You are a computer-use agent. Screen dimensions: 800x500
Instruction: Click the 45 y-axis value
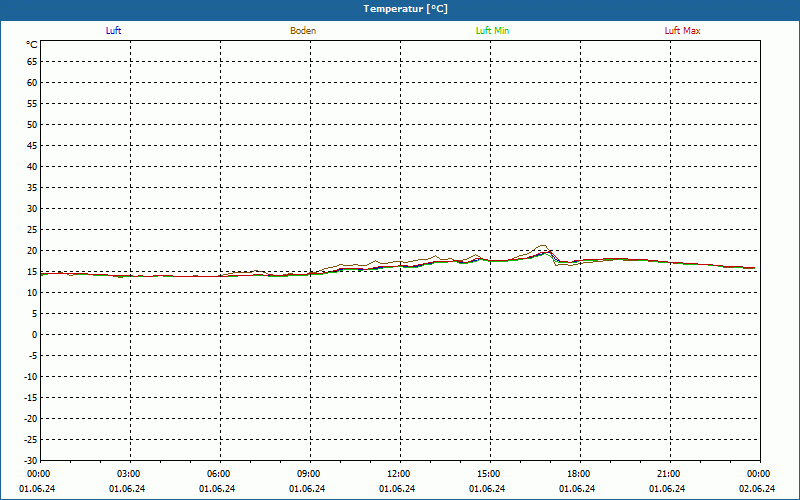(32, 145)
